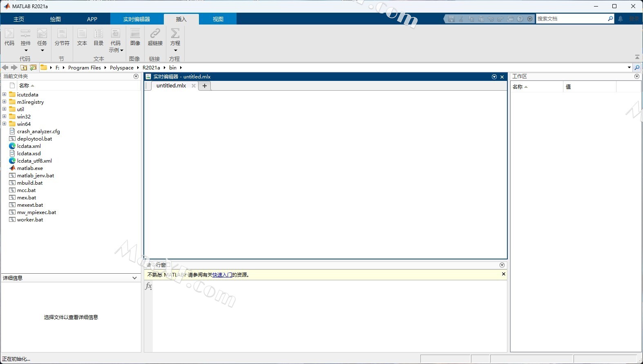Open the 快速入门 getting started link
643x364 pixels.
click(x=222, y=275)
